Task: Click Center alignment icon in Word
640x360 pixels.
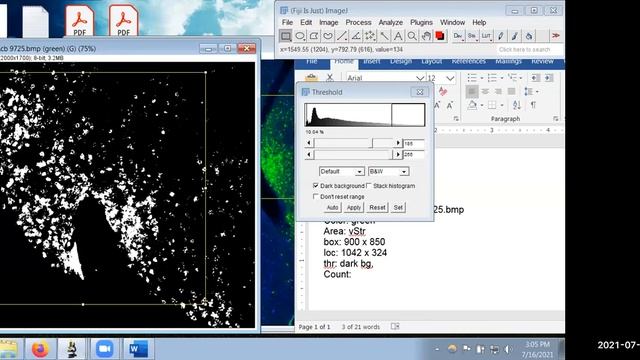Action: coord(485,91)
